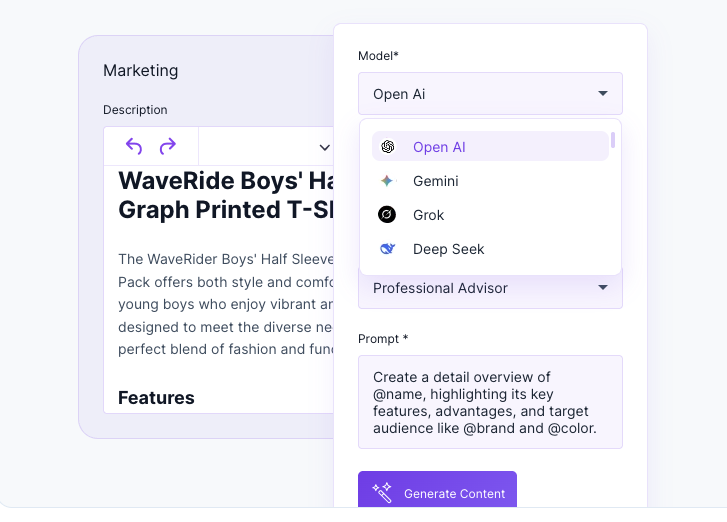Click the Deep Seek whale icon

tap(388, 249)
